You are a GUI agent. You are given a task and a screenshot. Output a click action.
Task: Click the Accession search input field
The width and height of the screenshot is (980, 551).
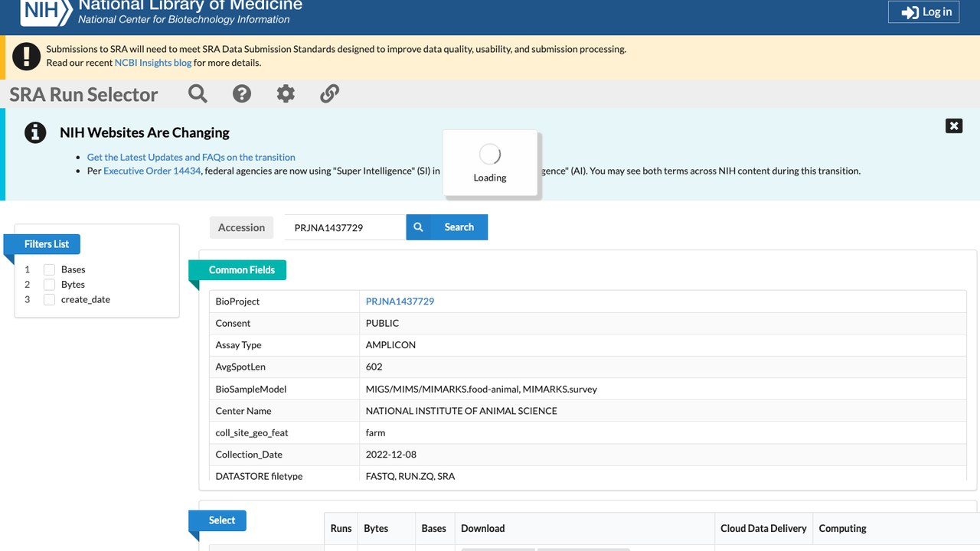pos(345,227)
